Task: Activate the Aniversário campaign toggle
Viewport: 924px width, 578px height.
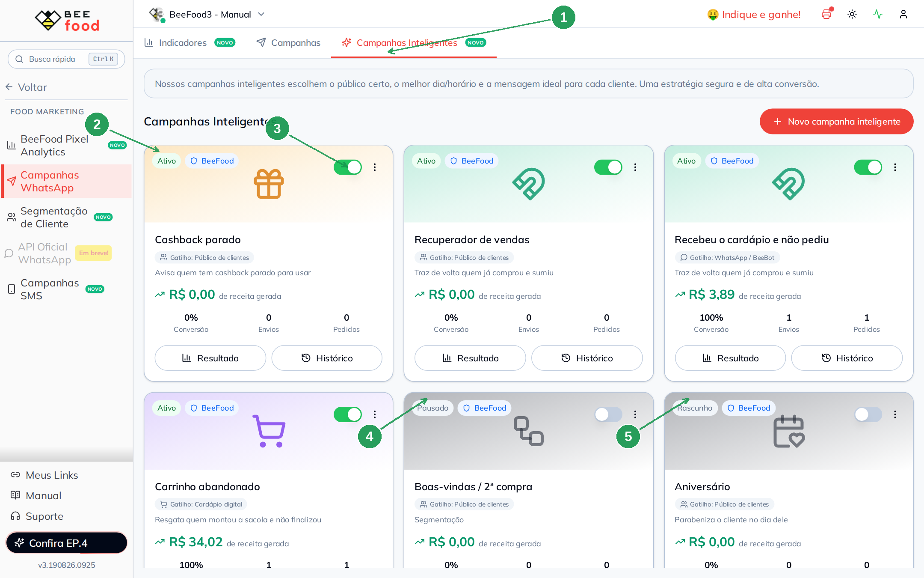Action: pyautogui.click(x=868, y=414)
